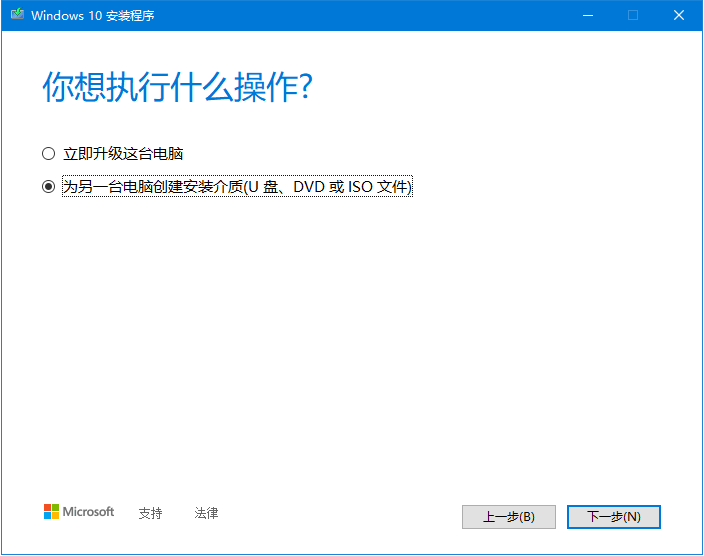Click the Microsoft wordmark text in footer

click(x=89, y=512)
